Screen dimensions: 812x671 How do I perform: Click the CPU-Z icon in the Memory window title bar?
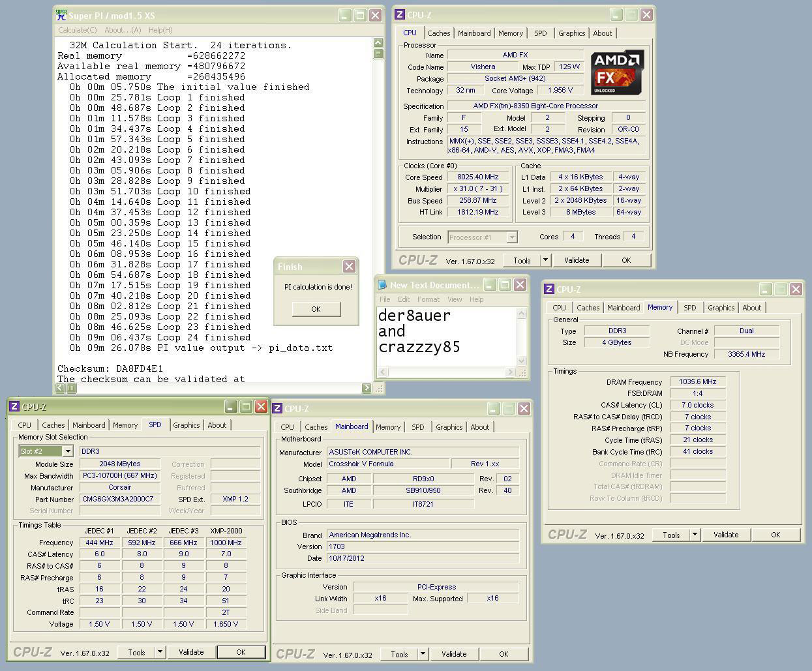(549, 289)
